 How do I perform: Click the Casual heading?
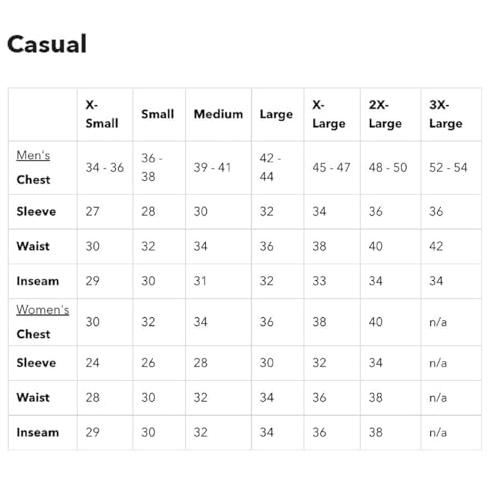[x=47, y=44]
